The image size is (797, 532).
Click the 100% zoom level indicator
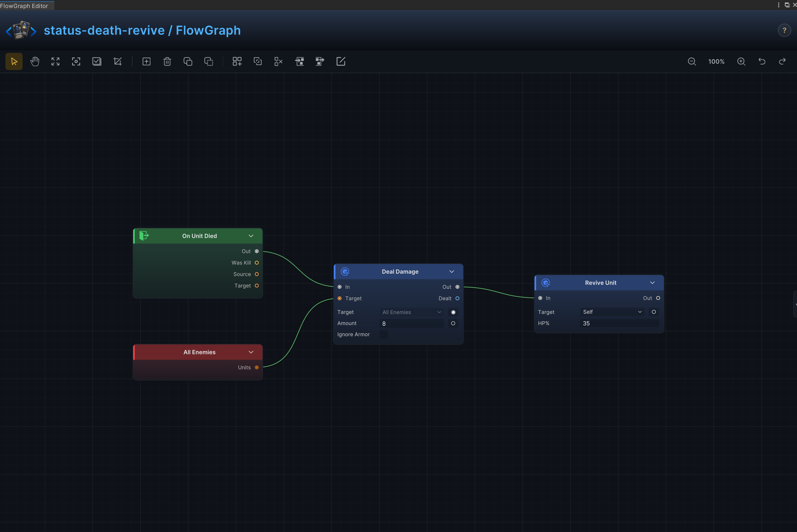click(x=716, y=61)
